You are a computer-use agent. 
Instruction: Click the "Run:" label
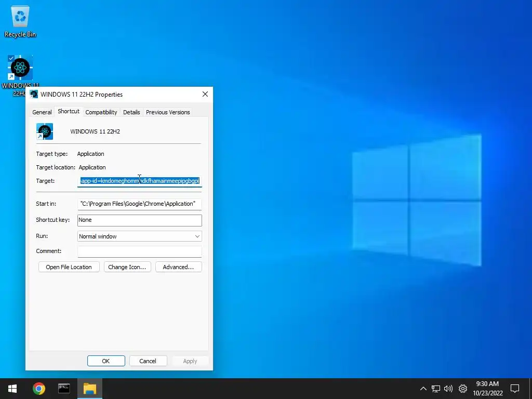click(x=42, y=236)
